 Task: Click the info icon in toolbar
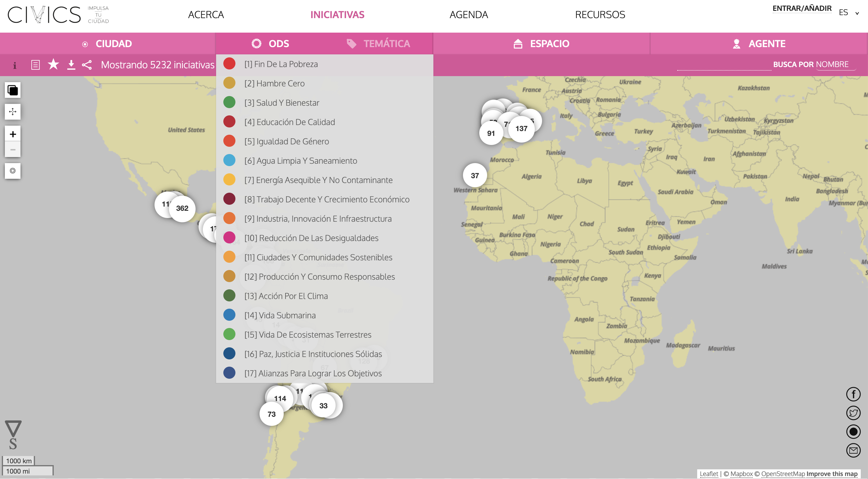click(x=14, y=65)
